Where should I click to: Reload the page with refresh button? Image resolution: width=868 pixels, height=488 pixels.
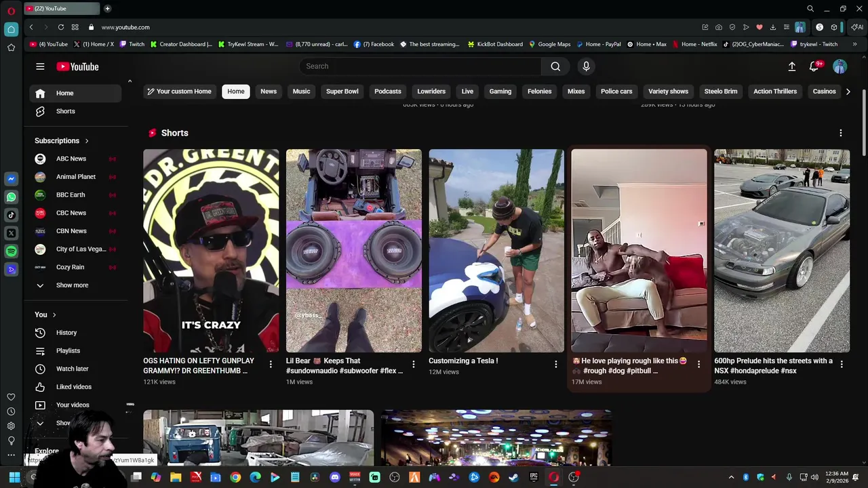tap(61, 27)
